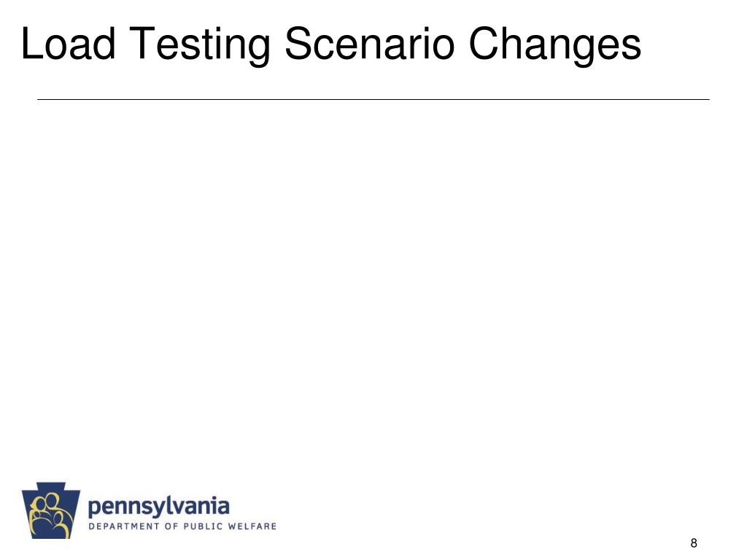Select the yellow family figures in the logo

coord(51,514)
